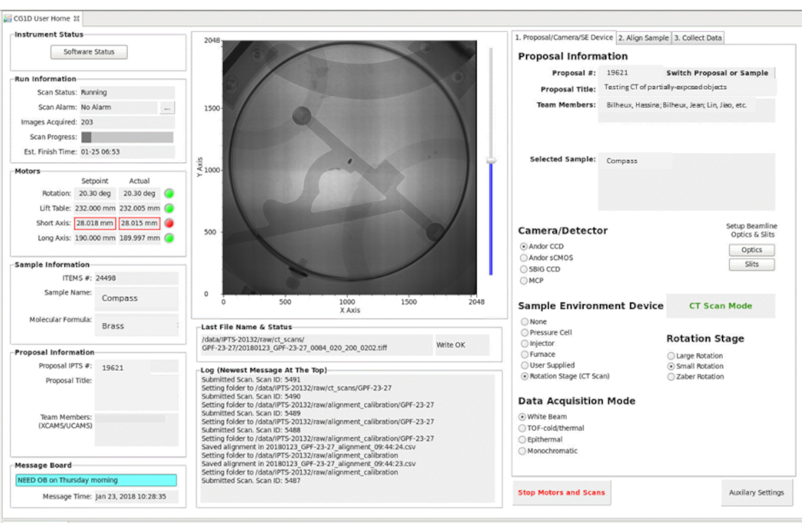Open the Auxilary Settings button
The width and height of the screenshot is (802, 532).
[756, 492]
